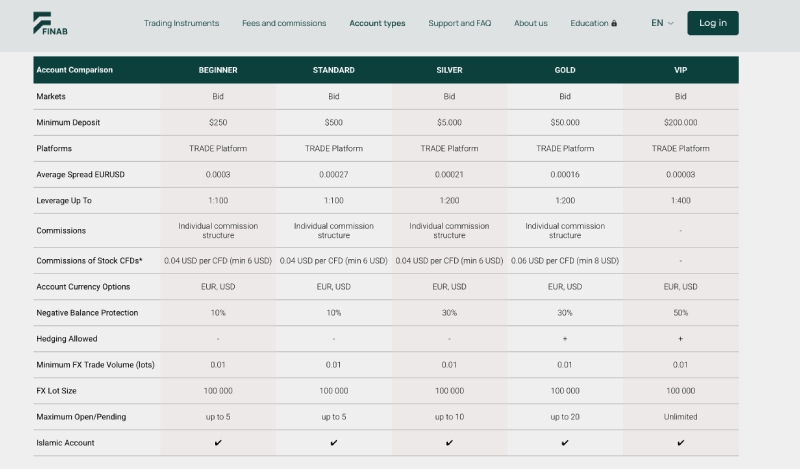Select Account types nav item

click(377, 23)
